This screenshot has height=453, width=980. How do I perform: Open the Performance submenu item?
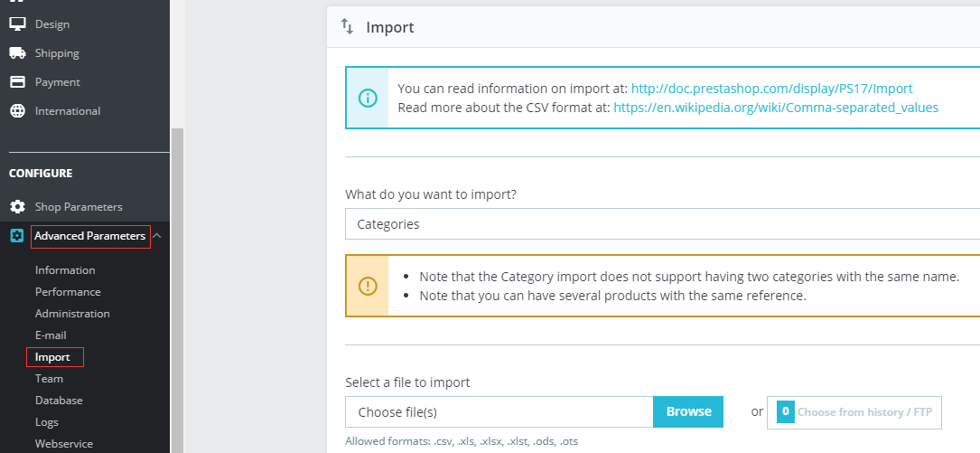[68, 292]
